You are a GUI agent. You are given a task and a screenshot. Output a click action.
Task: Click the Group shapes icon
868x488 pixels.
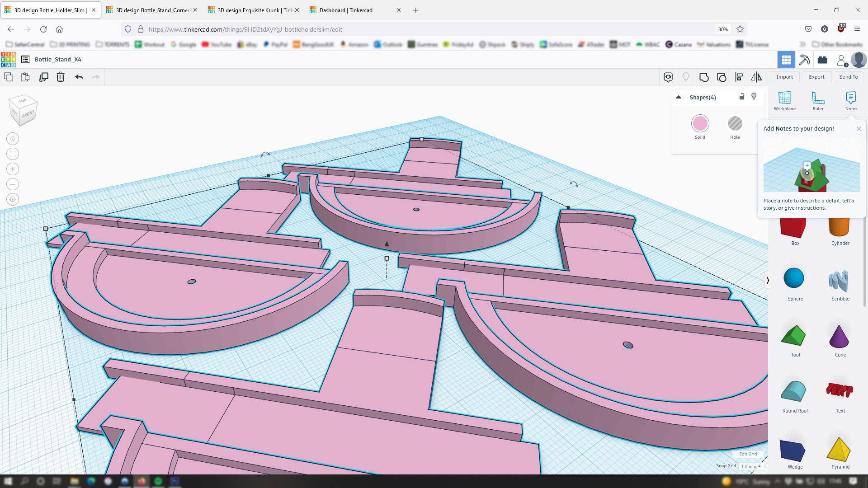[704, 77]
